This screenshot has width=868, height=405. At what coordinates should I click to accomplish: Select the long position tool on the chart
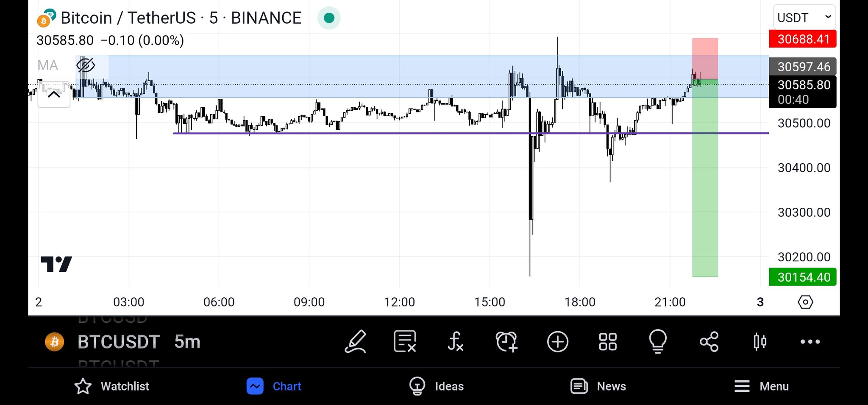point(705,170)
